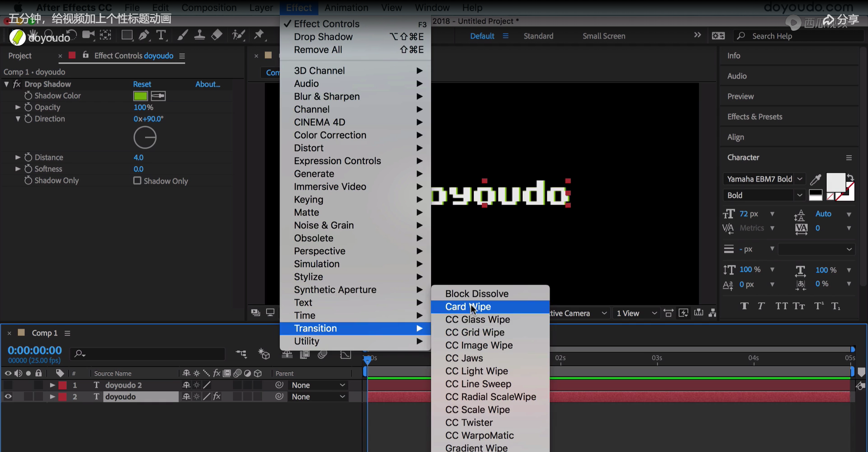
Task: Click the Character fill color swatch
Action: (835, 182)
